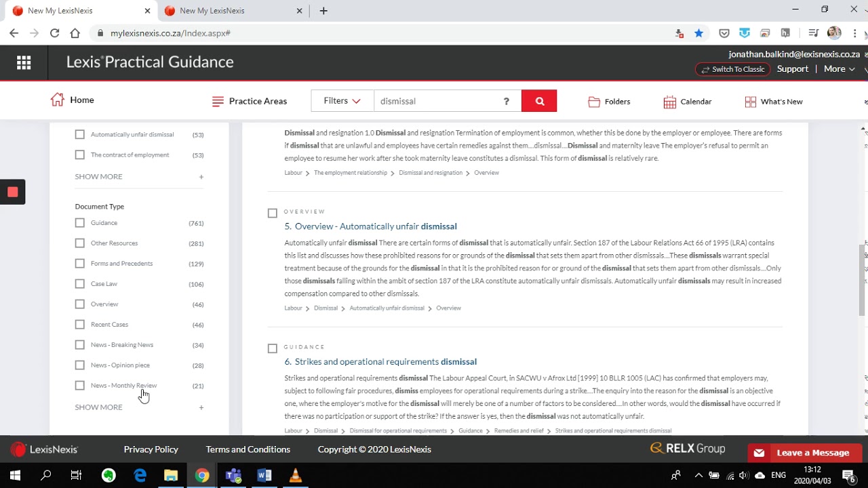
Task: Open the notification center icon
Action: pos(848,476)
